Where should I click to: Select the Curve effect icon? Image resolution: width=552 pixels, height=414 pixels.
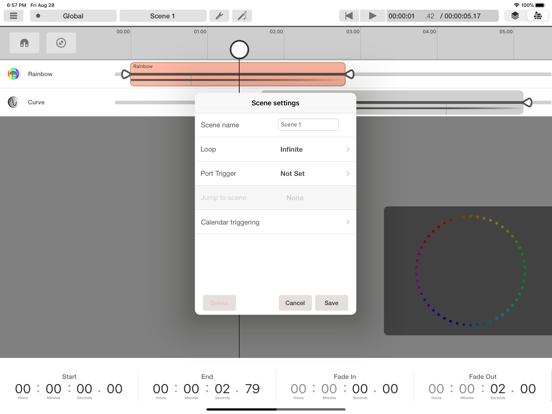(x=13, y=102)
